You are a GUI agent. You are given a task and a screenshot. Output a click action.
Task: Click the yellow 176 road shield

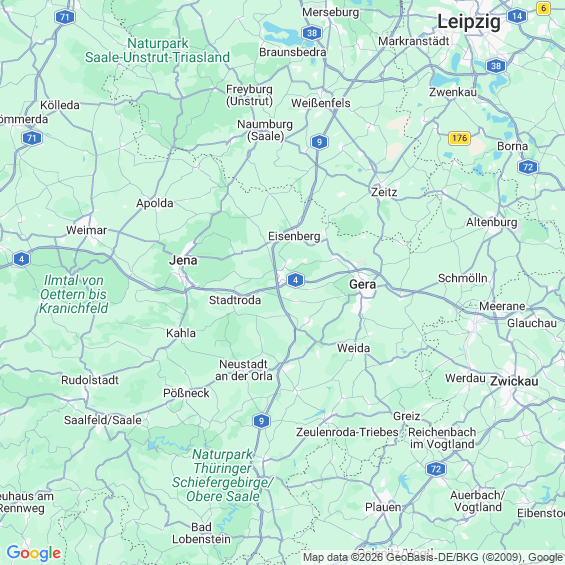tap(459, 138)
